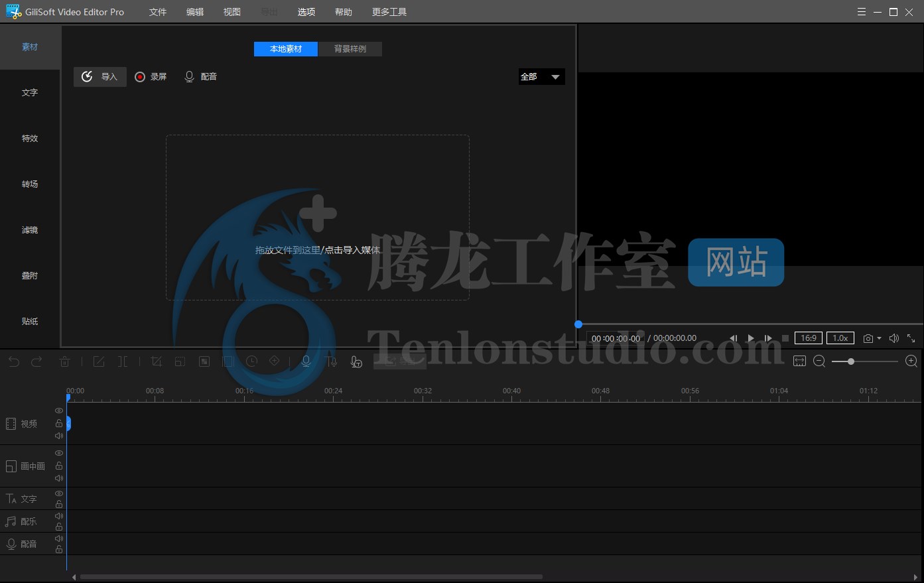Step to the previous frame
This screenshot has height=583, width=924.
click(733, 338)
